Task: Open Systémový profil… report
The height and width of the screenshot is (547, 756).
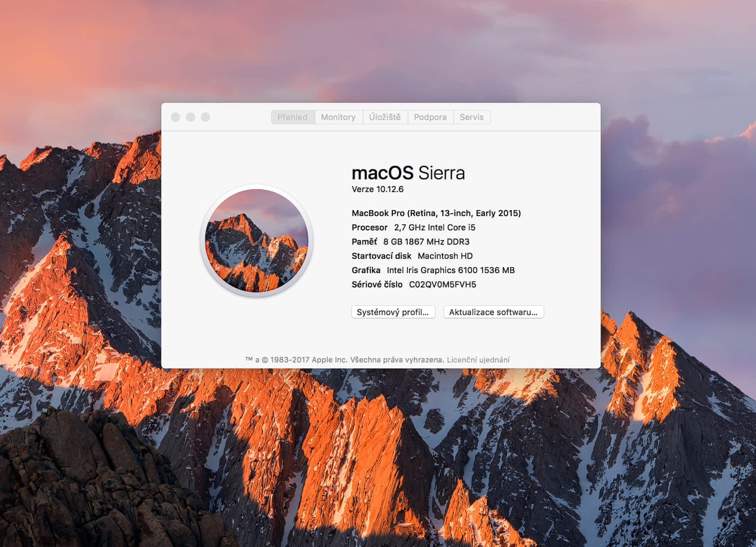Action: pos(393,312)
